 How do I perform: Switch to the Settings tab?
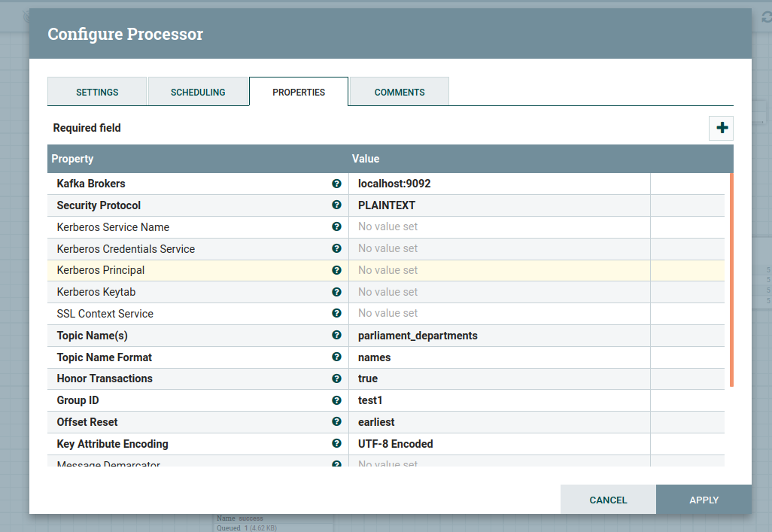pos(97,92)
